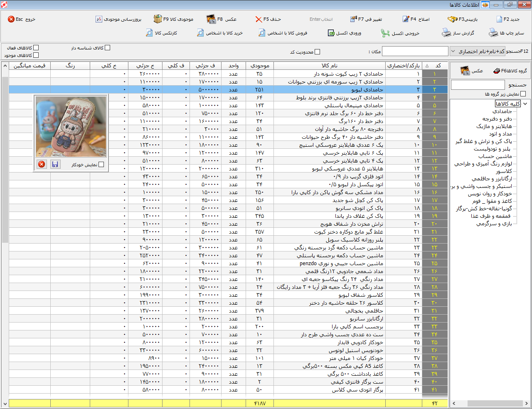Toggle کالاهای موجود checkbox
Screen dimensions: 532x409
tap(36, 55)
